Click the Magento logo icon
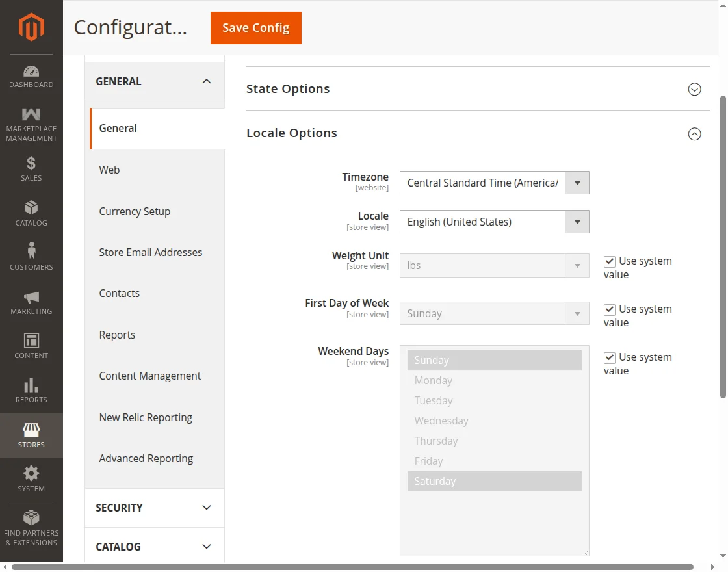The image size is (728, 572). click(31, 27)
